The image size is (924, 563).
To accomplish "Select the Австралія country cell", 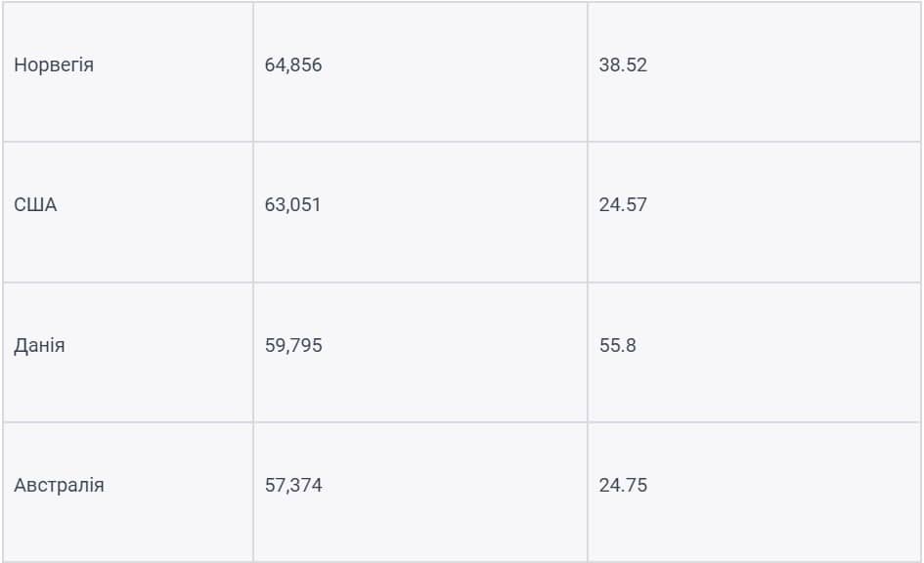I will click(x=128, y=492).
